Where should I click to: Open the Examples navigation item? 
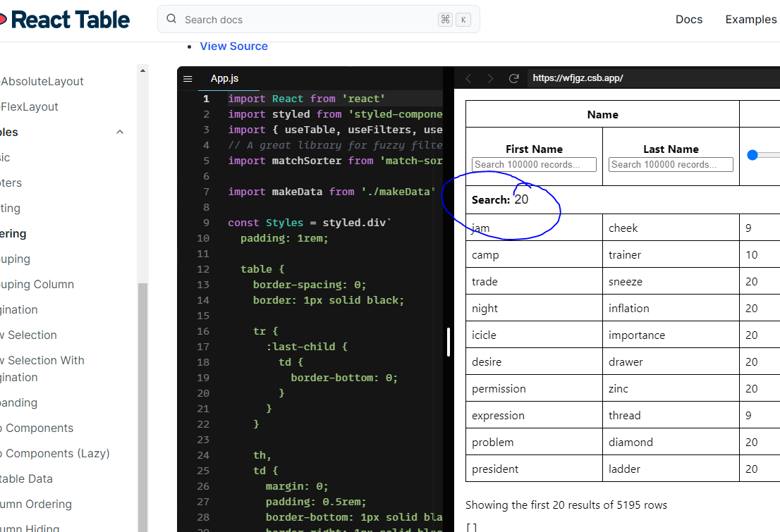coord(750,20)
